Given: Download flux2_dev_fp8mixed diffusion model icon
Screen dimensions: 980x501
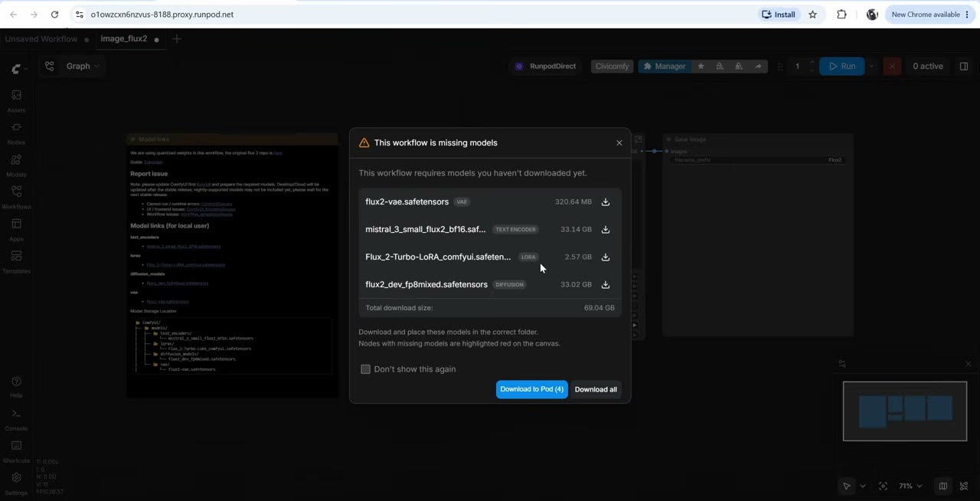Looking at the screenshot, I should click(606, 285).
